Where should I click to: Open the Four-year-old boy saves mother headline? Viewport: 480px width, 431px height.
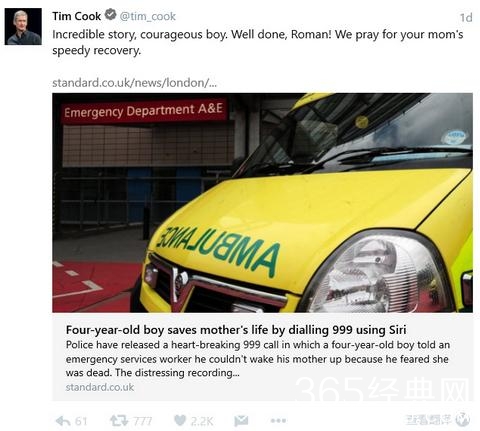tap(236, 330)
